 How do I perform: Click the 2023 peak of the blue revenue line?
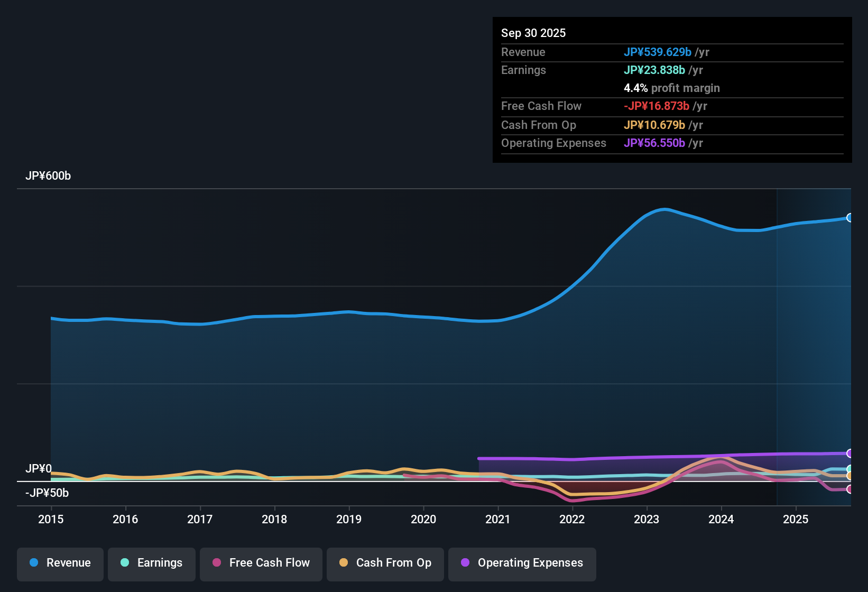tap(663, 209)
